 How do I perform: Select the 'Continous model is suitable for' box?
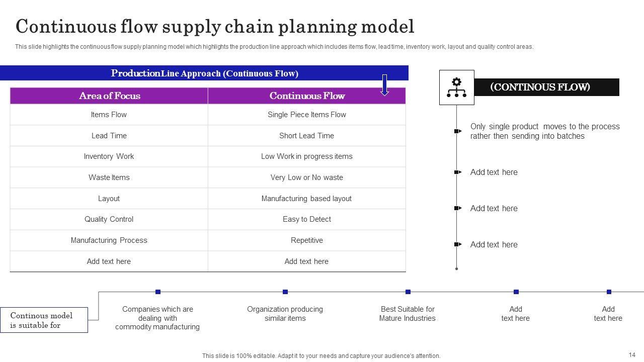click(44, 320)
